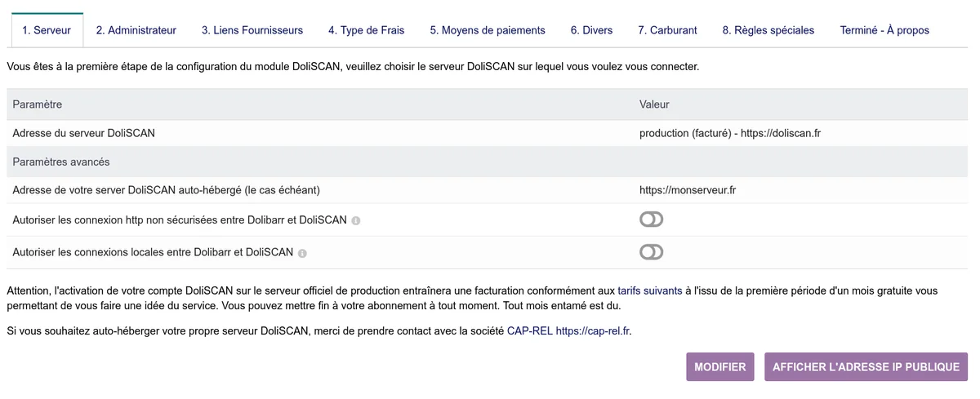Show info tooltip icon for http non sécurisées
Image resolution: width=980 pixels, height=399 pixels.
[356, 221]
